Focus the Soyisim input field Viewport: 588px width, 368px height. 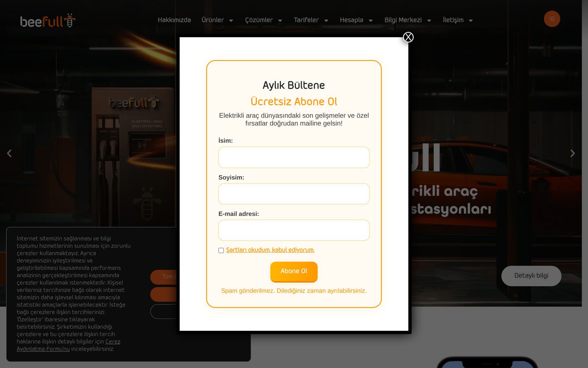pyautogui.click(x=294, y=194)
